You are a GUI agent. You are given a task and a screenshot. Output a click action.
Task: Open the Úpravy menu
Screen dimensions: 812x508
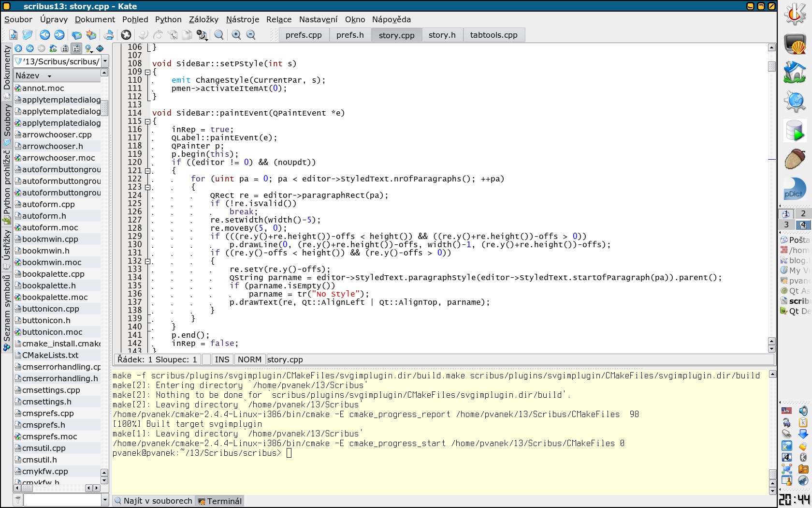[x=54, y=19]
